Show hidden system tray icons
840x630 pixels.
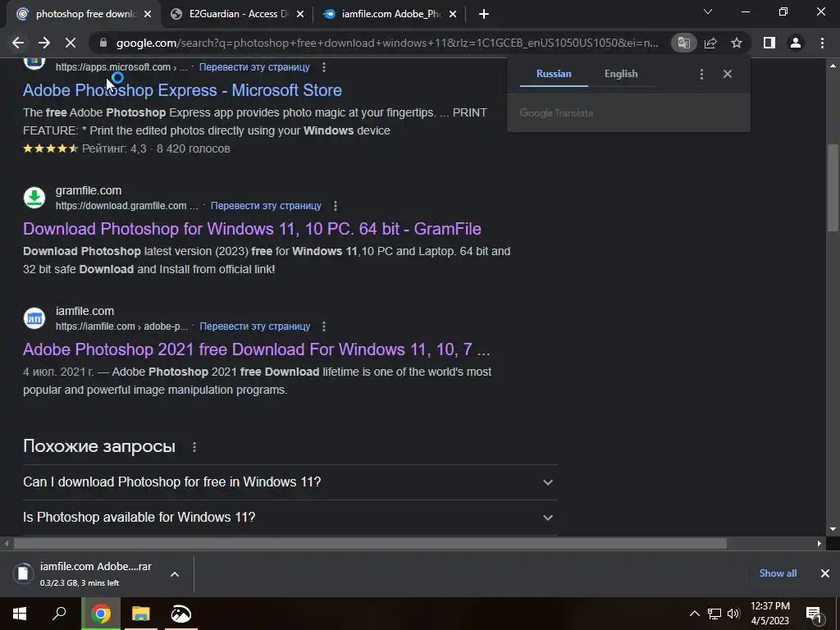pos(694,614)
